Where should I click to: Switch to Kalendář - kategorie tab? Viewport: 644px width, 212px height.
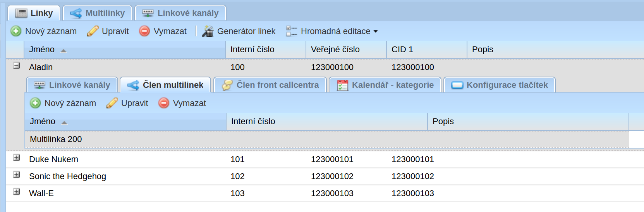coord(385,85)
